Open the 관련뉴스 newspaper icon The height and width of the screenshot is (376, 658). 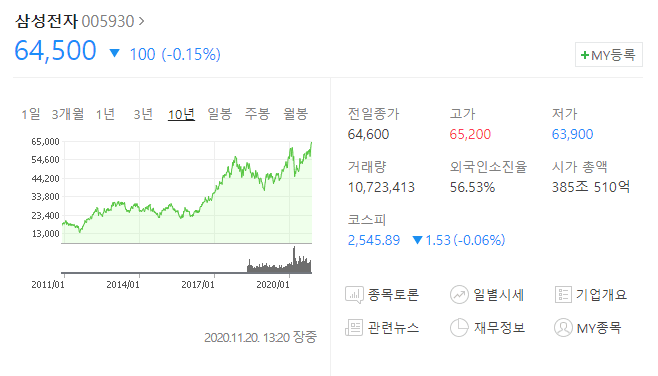[x=354, y=328]
